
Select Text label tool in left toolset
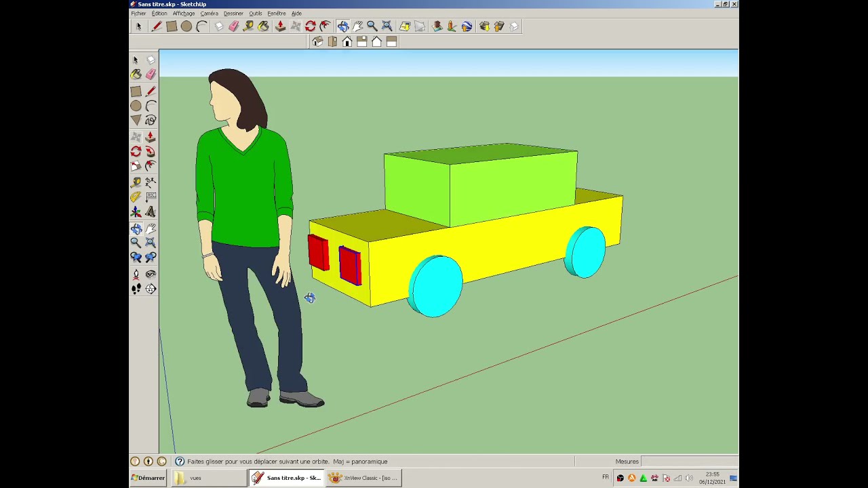(x=151, y=197)
